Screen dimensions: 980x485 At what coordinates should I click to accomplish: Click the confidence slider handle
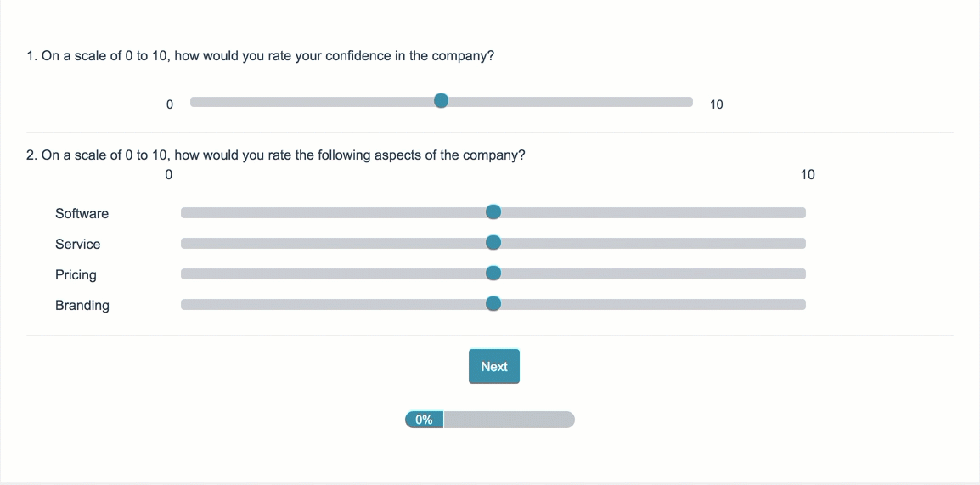tap(441, 102)
